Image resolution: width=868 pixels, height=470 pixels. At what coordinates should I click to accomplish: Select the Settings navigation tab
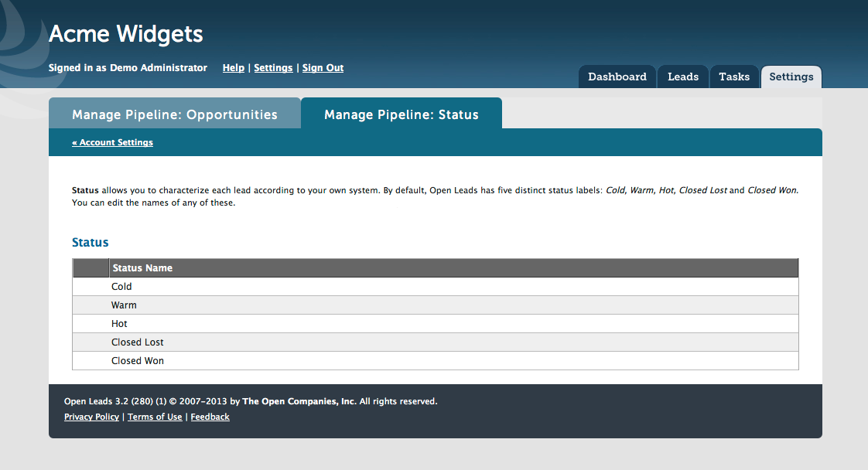(x=791, y=77)
